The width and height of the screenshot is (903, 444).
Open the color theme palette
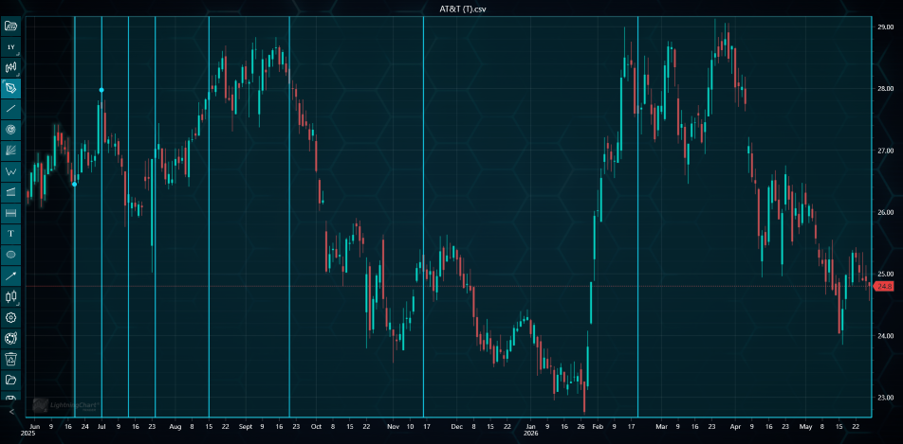click(x=11, y=338)
